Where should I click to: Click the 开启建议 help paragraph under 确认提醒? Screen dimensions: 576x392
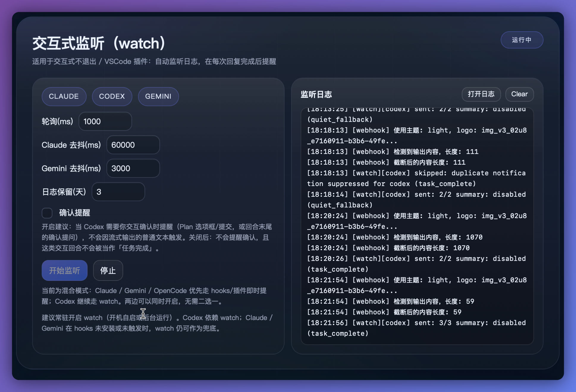(x=157, y=237)
